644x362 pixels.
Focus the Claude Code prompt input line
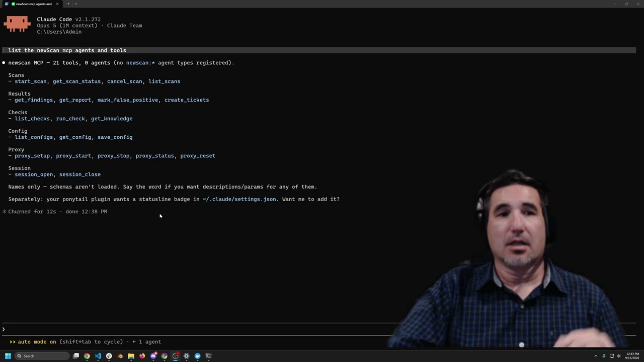click(x=319, y=329)
